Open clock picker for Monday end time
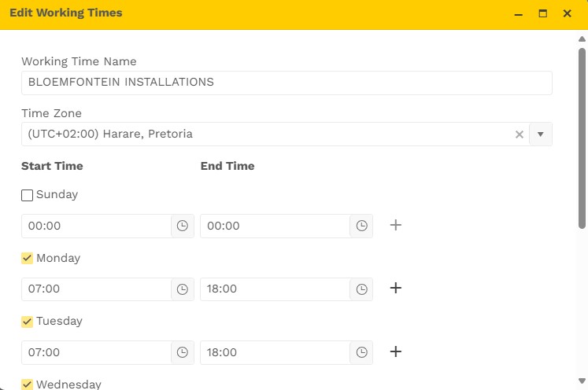588x390 pixels. (x=361, y=289)
